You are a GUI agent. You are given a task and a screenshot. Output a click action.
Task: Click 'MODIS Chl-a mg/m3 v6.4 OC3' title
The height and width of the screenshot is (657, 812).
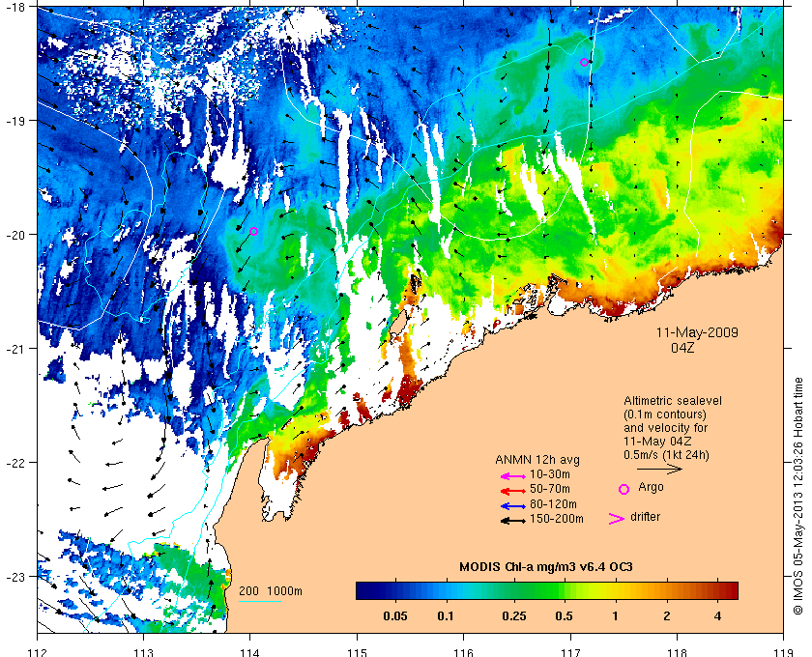pos(546,567)
